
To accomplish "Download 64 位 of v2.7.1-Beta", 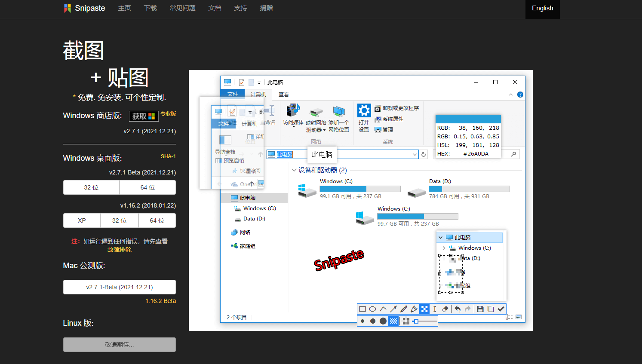I will tap(147, 187).
